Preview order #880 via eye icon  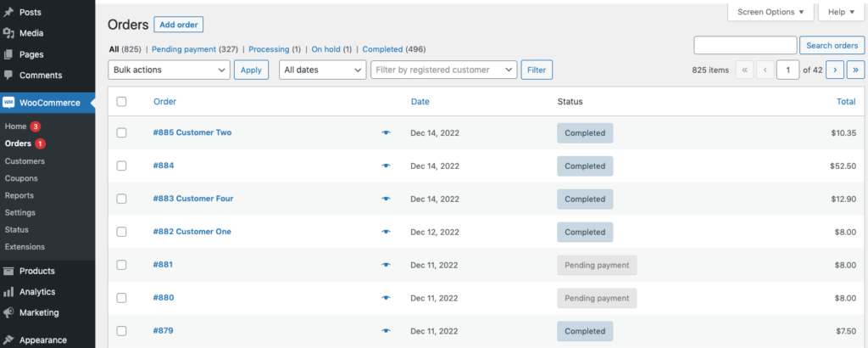pyautogui.click(x=386, y=298)
